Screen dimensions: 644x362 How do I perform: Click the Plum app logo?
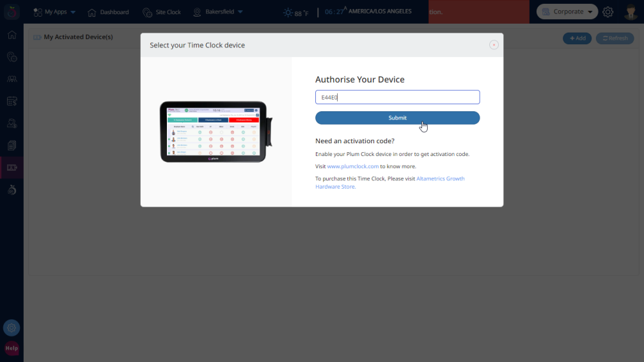[x=12, y=12]
